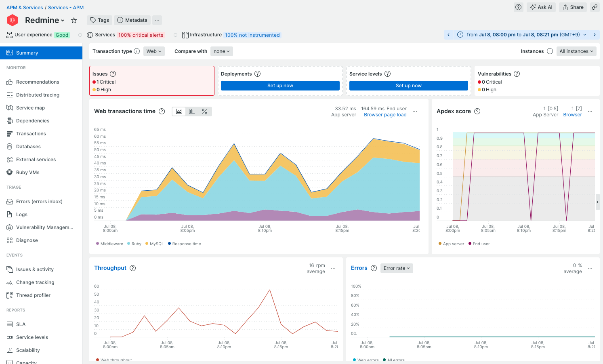Screen dimensions: 603x364
Task: Switch web transactions chart to area view
Action: [179, 112]
